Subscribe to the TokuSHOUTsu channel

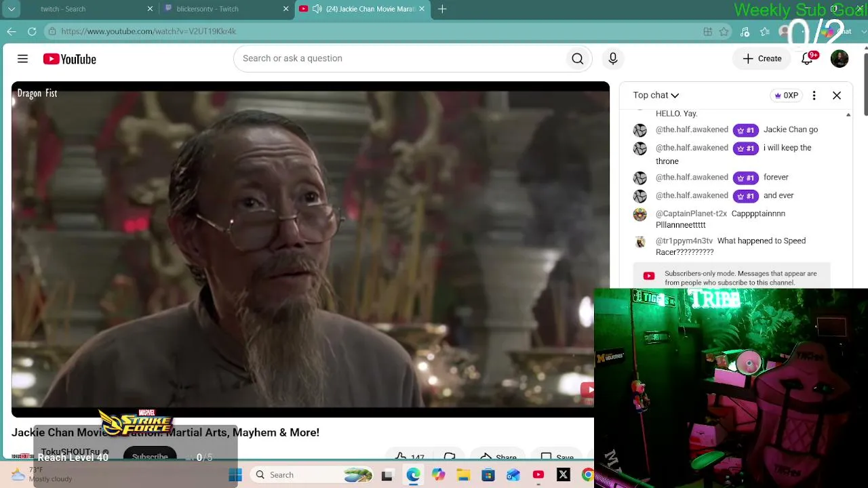[150, 457]
